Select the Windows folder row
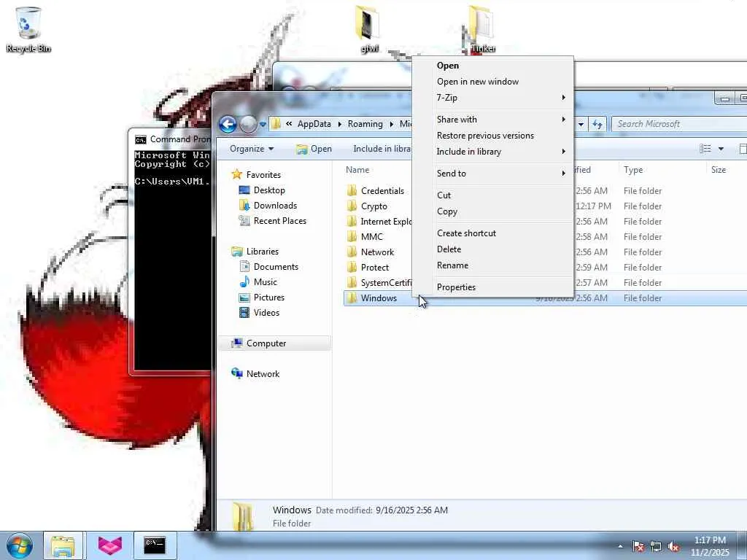This screenshot has width=747, height=560. pos(545,298)
